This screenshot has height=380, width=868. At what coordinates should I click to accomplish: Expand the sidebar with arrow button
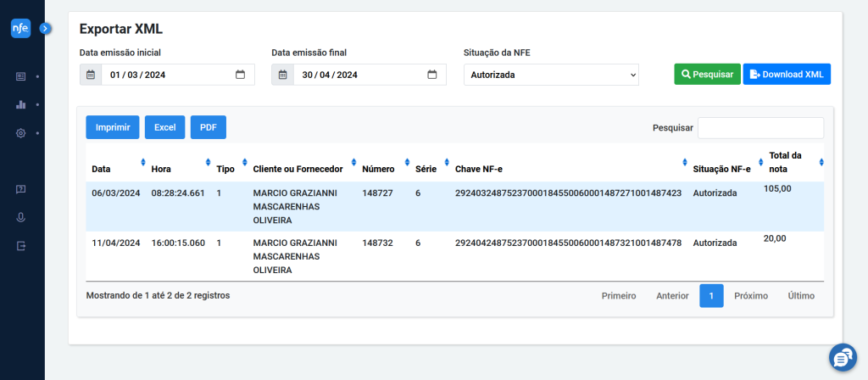pos(46,28)
